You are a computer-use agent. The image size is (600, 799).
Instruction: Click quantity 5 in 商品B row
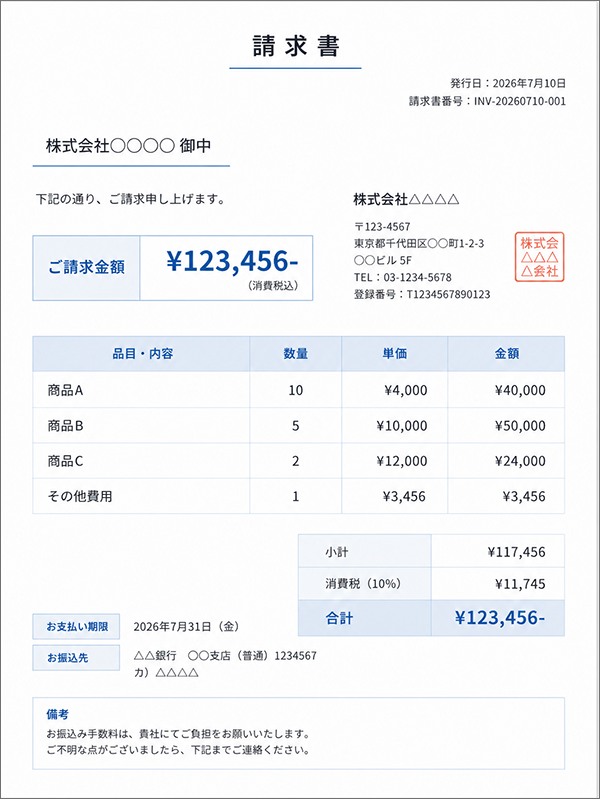[x=296, y=425]
